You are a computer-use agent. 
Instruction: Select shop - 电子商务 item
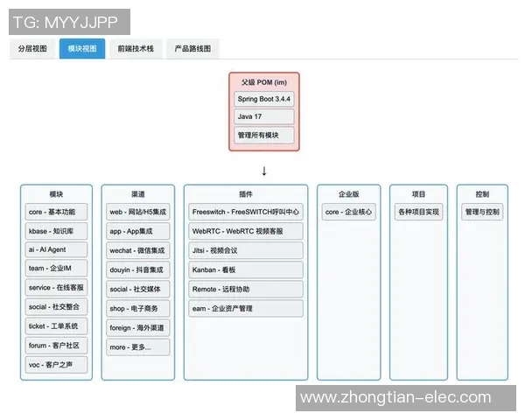tap(138, 309)
